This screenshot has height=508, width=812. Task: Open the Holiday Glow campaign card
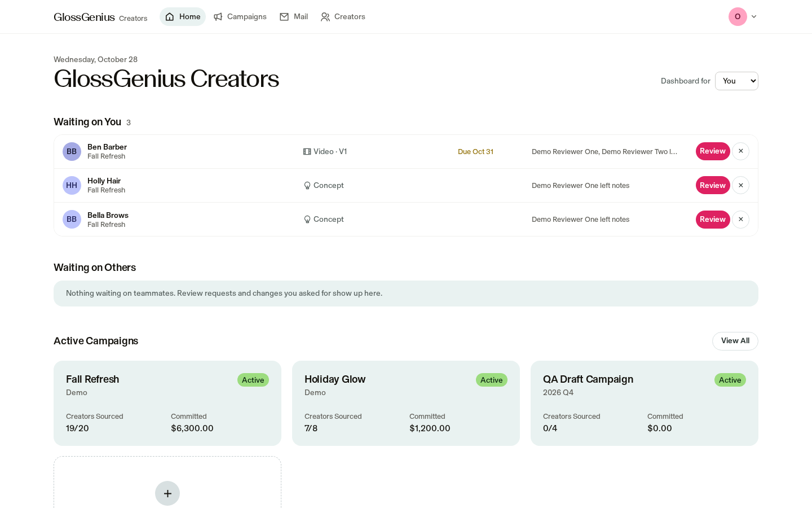point(406,403)
